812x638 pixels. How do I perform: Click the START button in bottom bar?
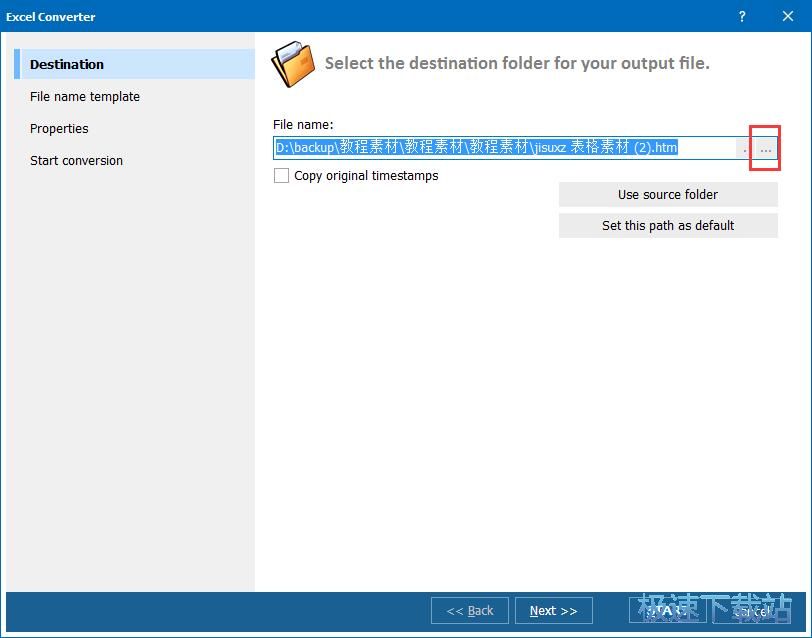[x=668, y=611]
